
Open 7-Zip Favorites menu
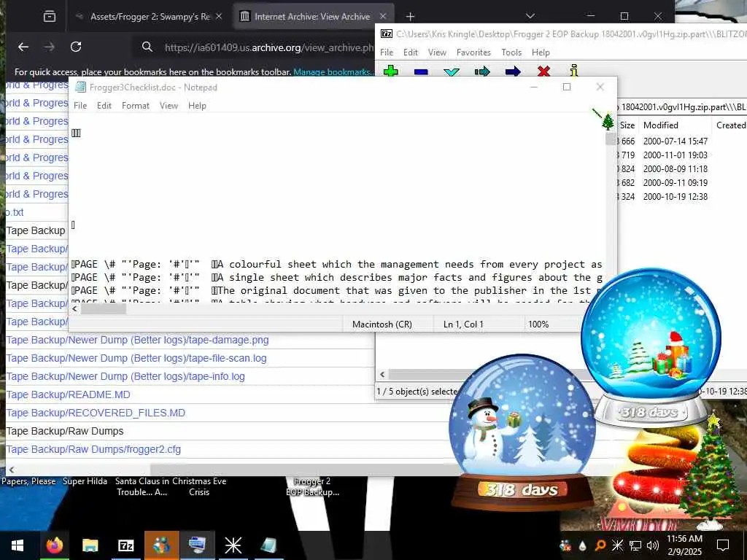[473, 52]
